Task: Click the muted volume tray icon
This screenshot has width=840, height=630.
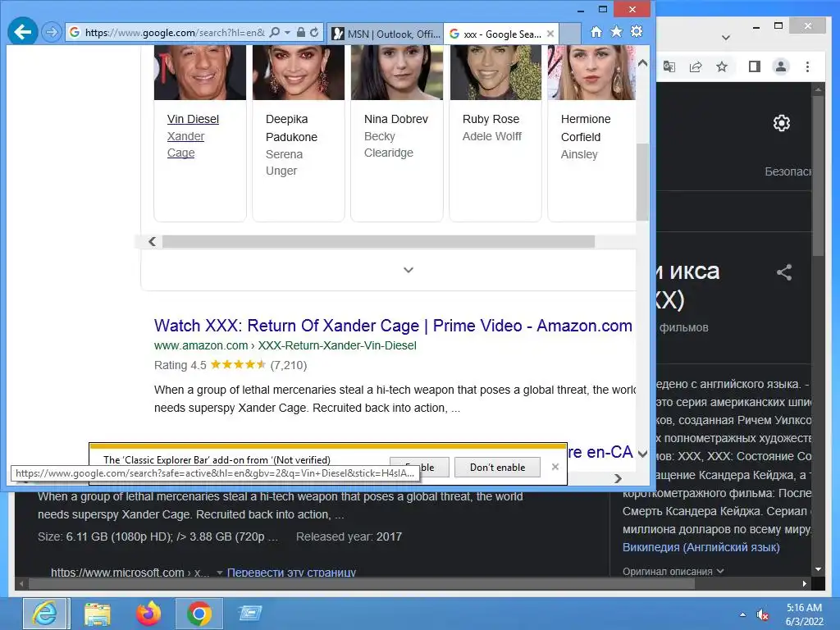Action: pos(763,614)
